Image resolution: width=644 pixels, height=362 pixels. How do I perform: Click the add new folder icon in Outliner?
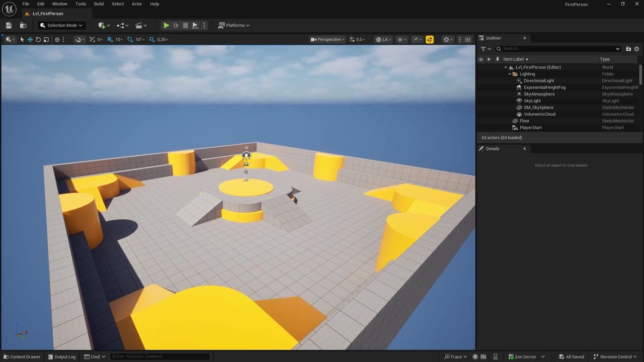tap(628, 49)
